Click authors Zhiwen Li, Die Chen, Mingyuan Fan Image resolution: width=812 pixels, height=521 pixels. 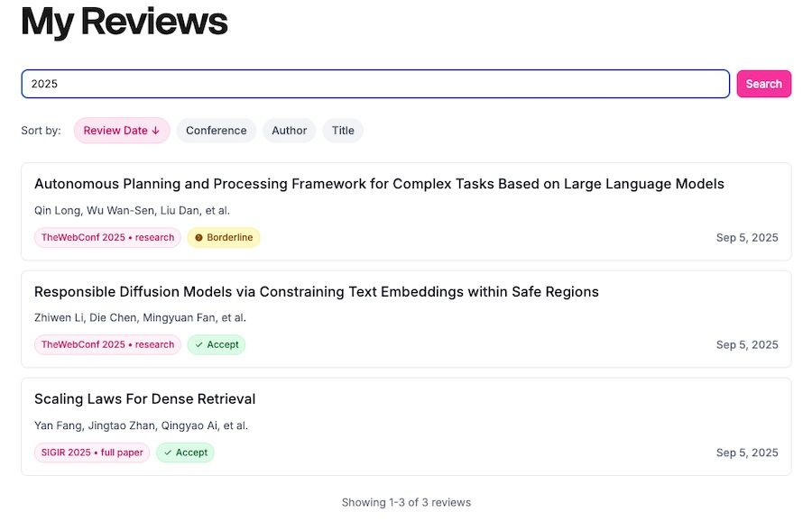pos(140,317)
